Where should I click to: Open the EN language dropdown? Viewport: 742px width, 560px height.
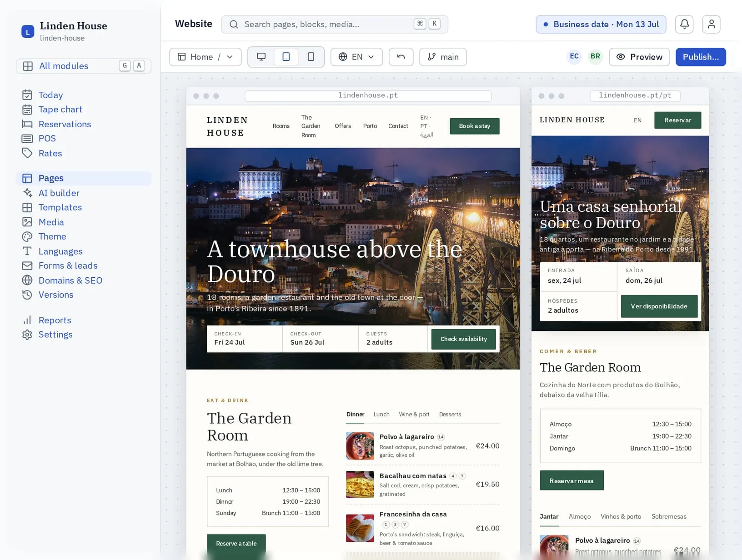click(x=357, y=57)
